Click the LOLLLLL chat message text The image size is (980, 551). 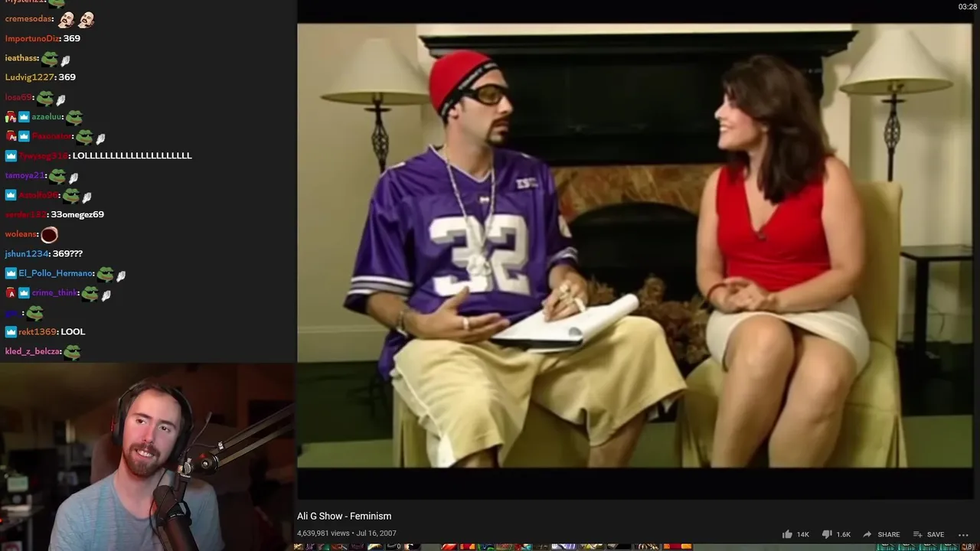pyautogui.click(x=132, y=156)
